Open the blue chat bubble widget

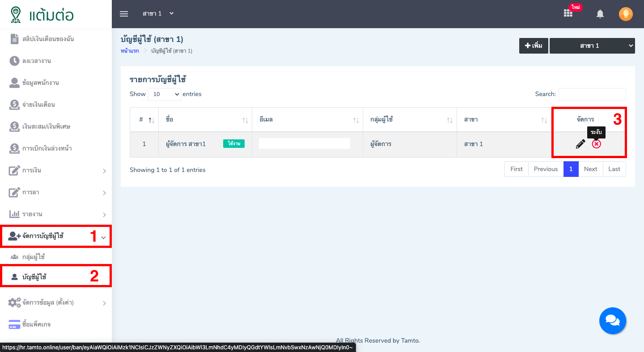coord(612,321)
